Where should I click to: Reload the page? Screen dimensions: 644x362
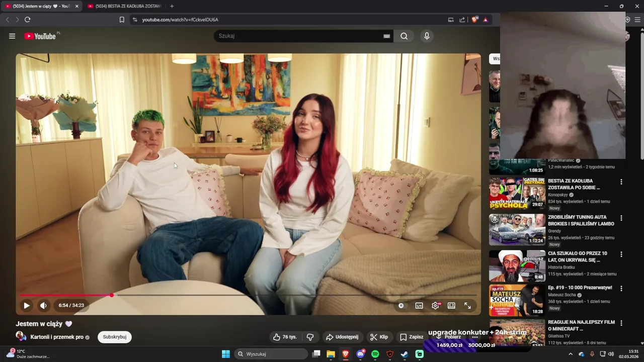(x=28, y=20)
